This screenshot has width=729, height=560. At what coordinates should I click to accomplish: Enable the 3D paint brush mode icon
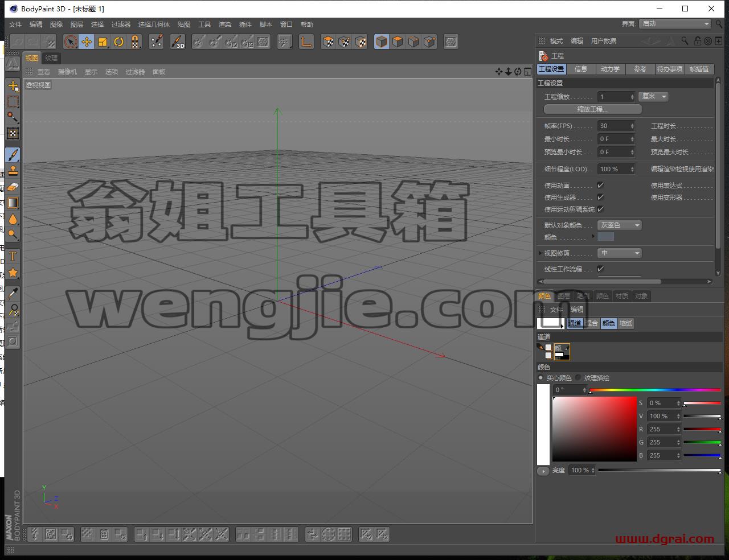point(178,42)
